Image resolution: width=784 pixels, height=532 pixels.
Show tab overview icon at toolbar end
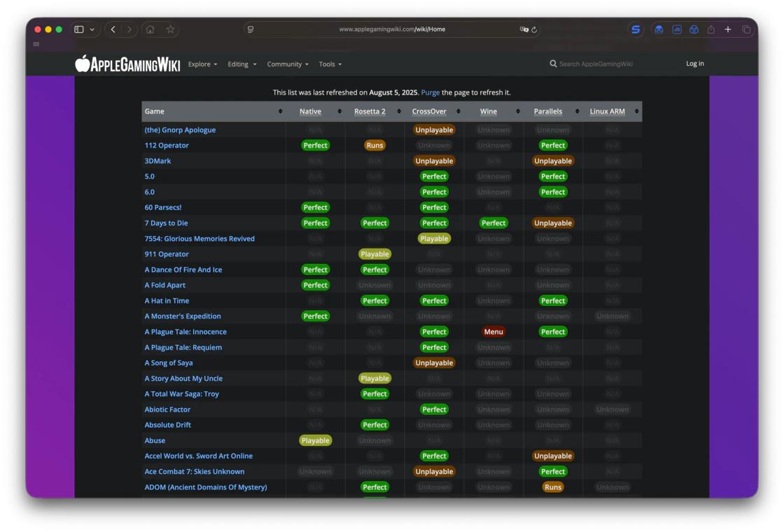tap(746, 29)
